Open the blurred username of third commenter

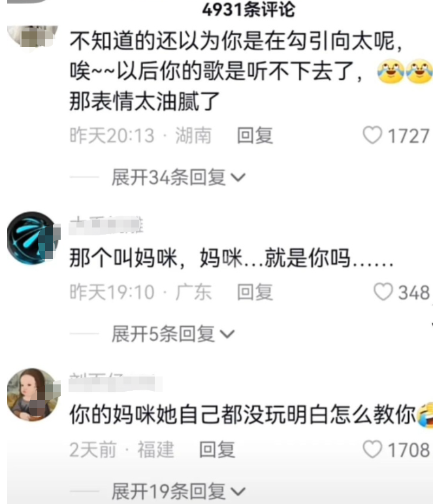click(x=116, y=382)
